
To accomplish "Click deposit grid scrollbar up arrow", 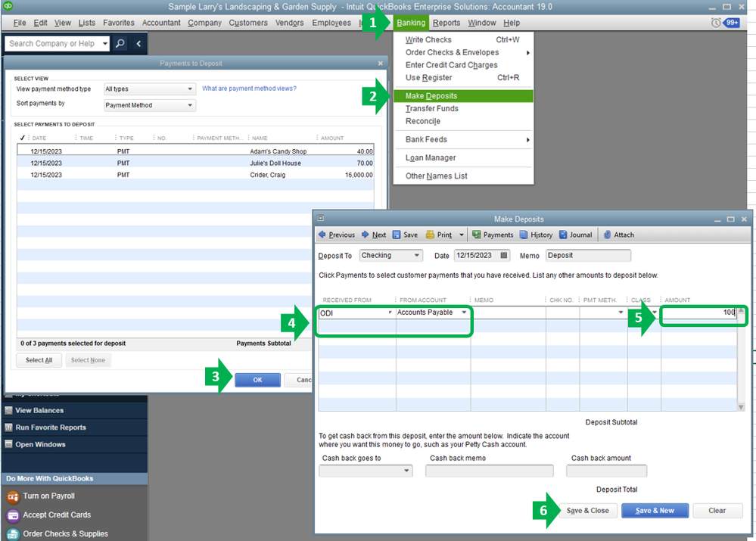I will [741, 311].
